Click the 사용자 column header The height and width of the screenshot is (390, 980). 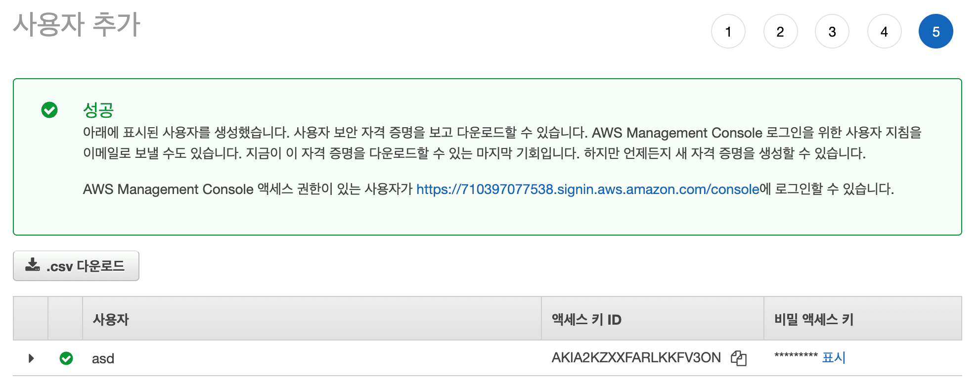[x=111, y=320]
